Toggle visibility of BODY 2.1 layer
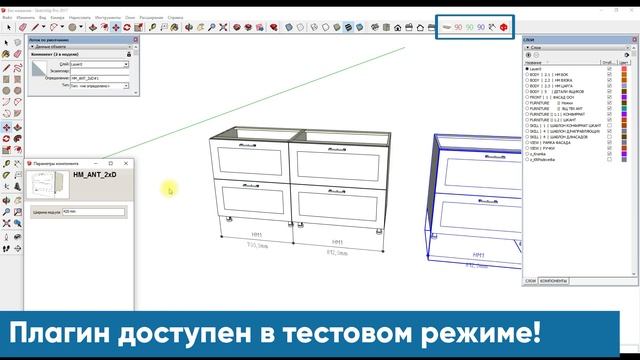640x360 pixels. pyautogui.click(x=609, y=75)
